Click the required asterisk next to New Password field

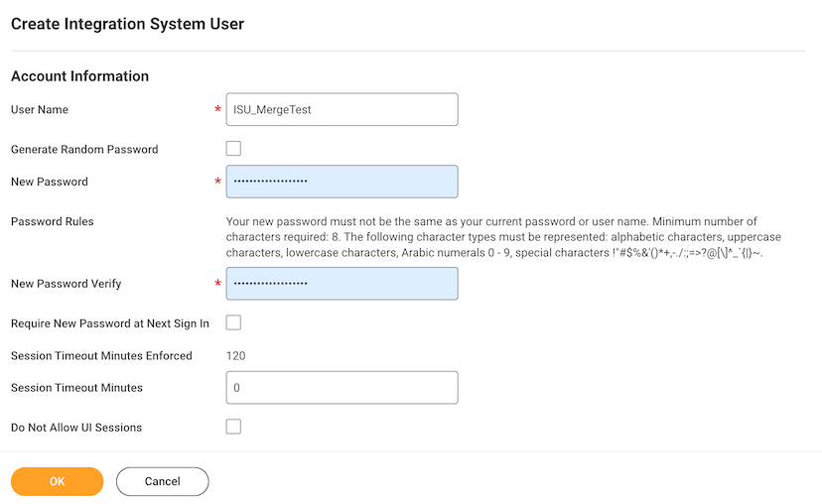click(x=217, y=183)
